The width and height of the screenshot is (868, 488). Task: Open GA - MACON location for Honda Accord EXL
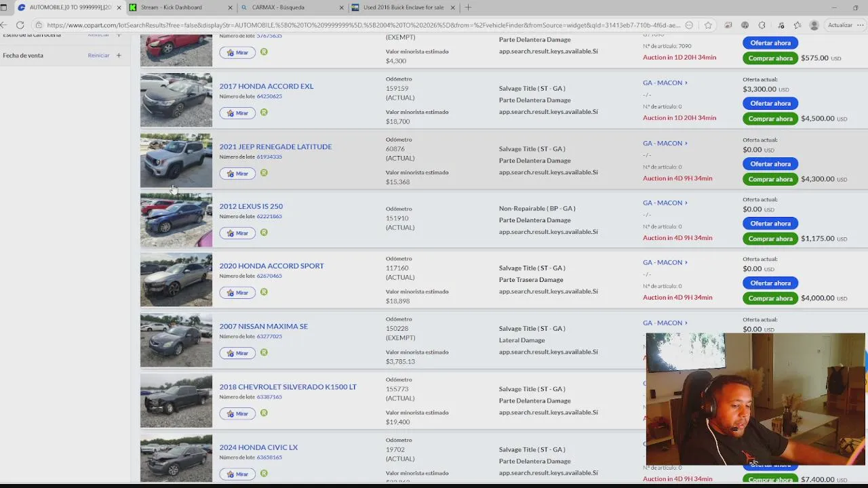click(x=665, y=83)
